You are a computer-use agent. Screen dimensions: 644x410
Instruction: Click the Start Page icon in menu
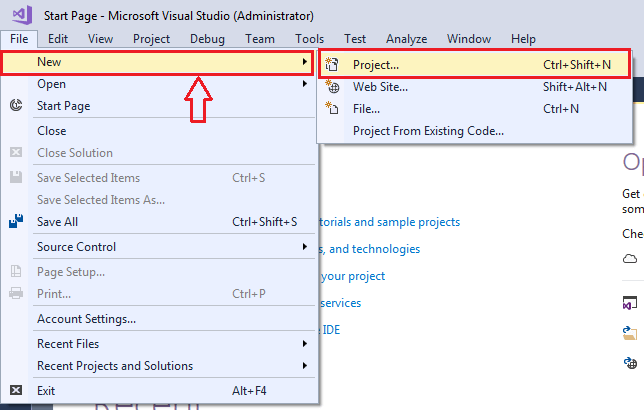pyautogui.click(x=16, y=106)
